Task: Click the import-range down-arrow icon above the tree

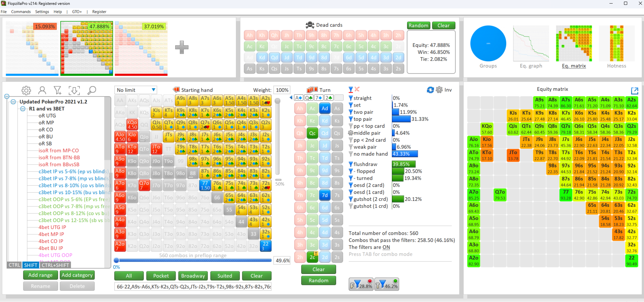Action: coord(74,90)
